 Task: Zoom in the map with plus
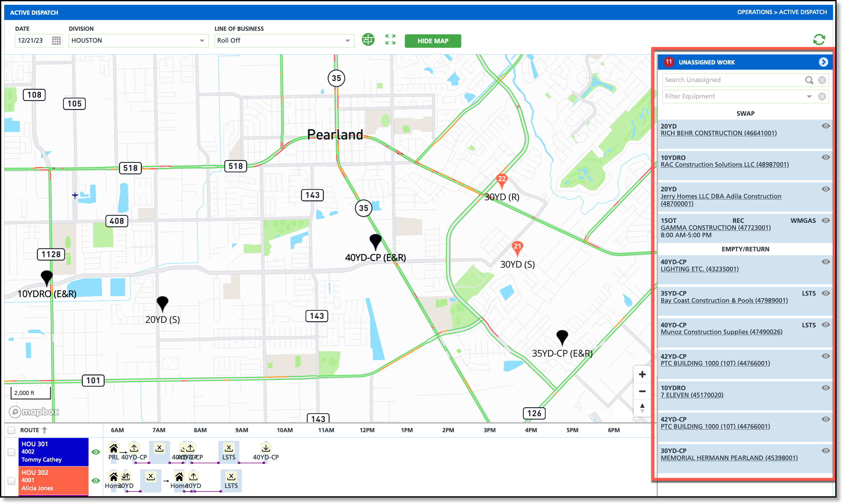tap(642, 374)
